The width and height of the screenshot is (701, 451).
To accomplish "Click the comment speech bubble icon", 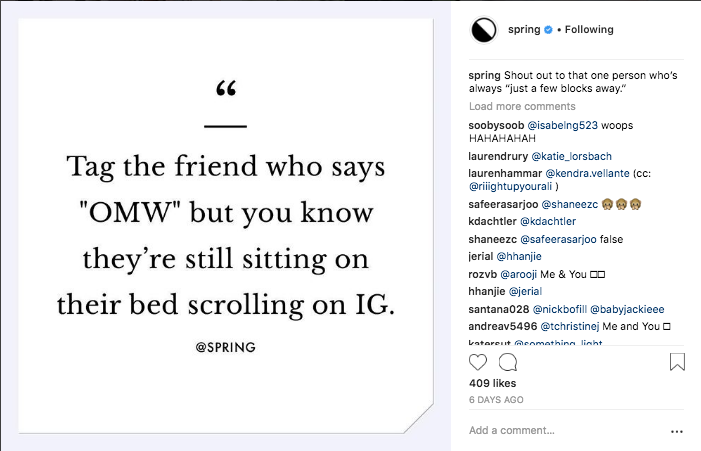I will point(508,361).
